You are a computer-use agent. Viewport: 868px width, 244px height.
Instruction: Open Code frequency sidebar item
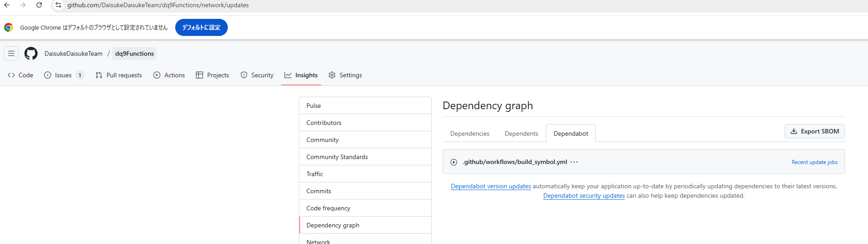[x=365, y=208]
